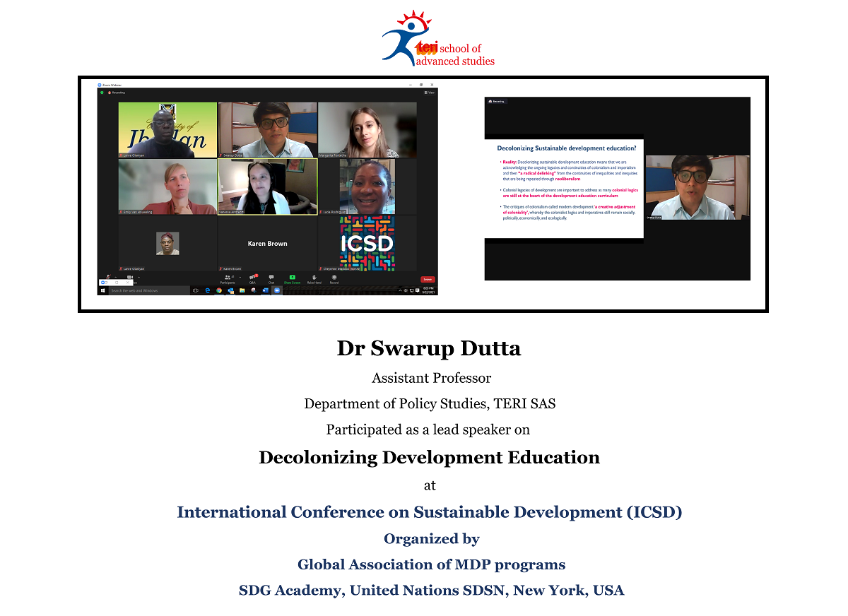Select Lucia Rodriguez's video tile
The width and height of the screenshot is (848, 616).
367,186
